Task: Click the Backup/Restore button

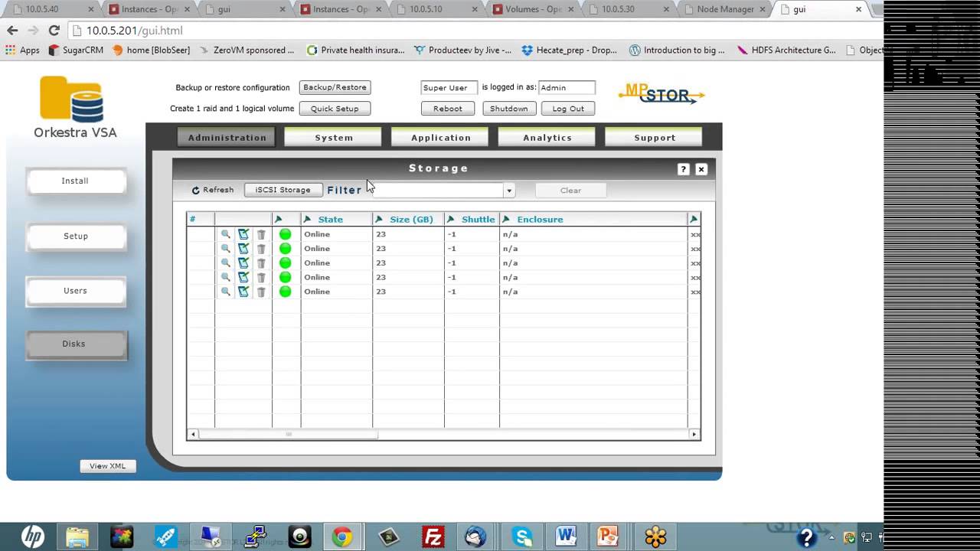Action: [335, 88]
